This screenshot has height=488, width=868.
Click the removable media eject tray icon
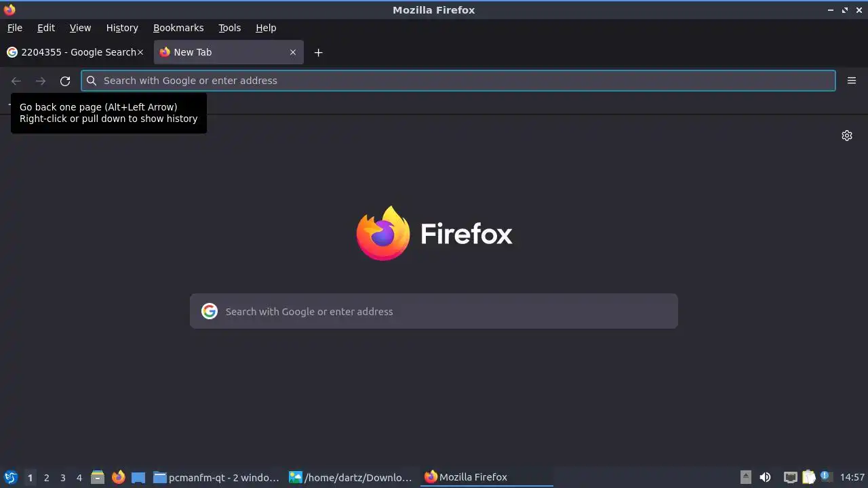point(745,477)
